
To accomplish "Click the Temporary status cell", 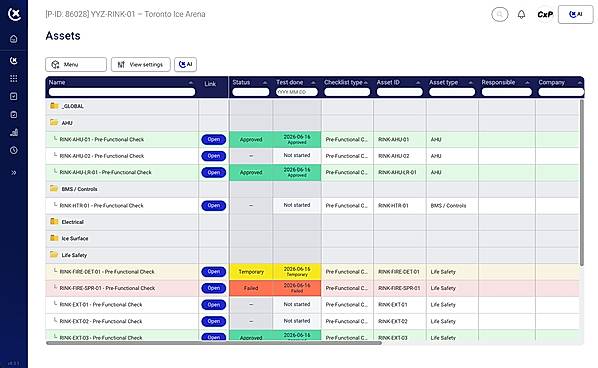I will [251, 272].
